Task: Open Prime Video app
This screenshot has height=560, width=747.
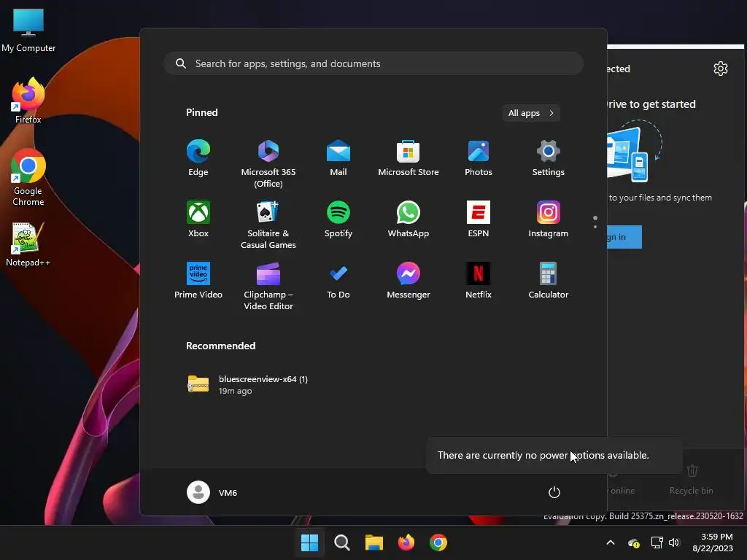Action: tap(198, 281)
